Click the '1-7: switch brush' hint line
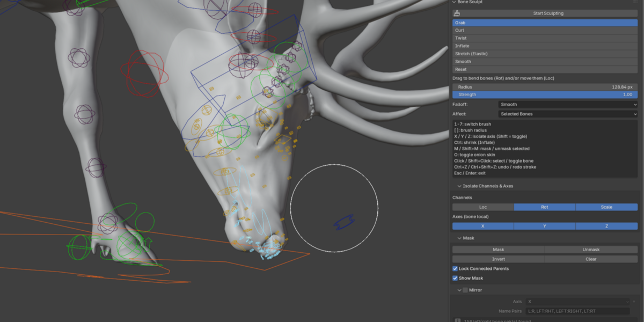 tap(473, 124)
